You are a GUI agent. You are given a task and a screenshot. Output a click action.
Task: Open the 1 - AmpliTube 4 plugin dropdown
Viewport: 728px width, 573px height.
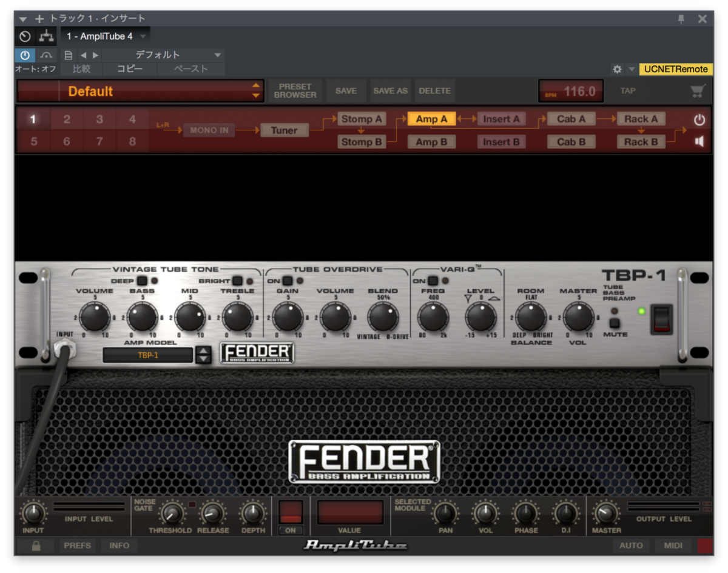click(106, 36)
